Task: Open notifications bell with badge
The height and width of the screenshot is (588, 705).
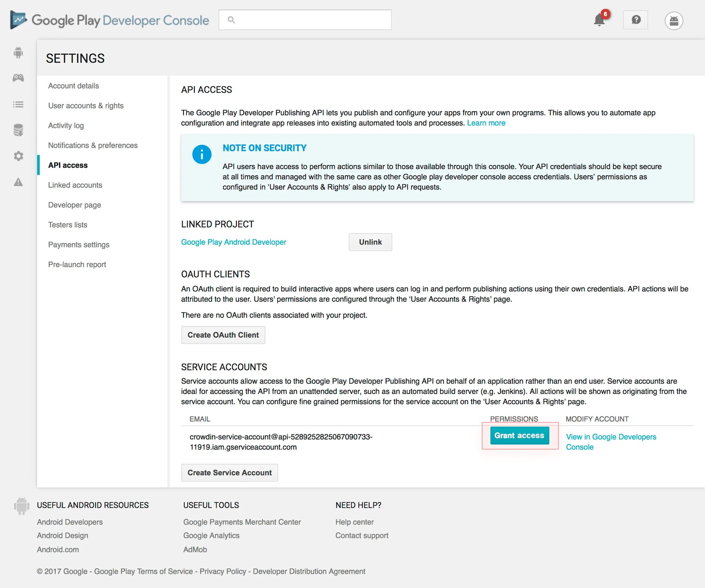Action: (x=599, y=20)
